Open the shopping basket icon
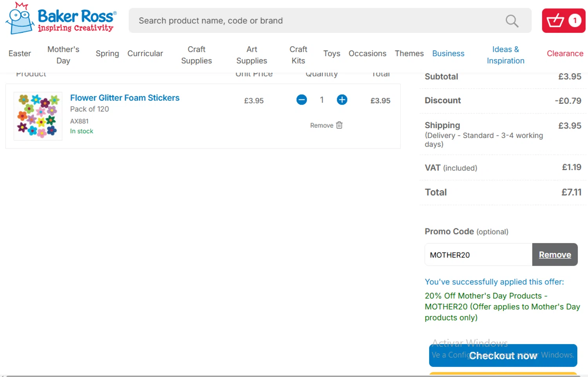This screenshot has height=377, width=588. [x=563, y=20]
